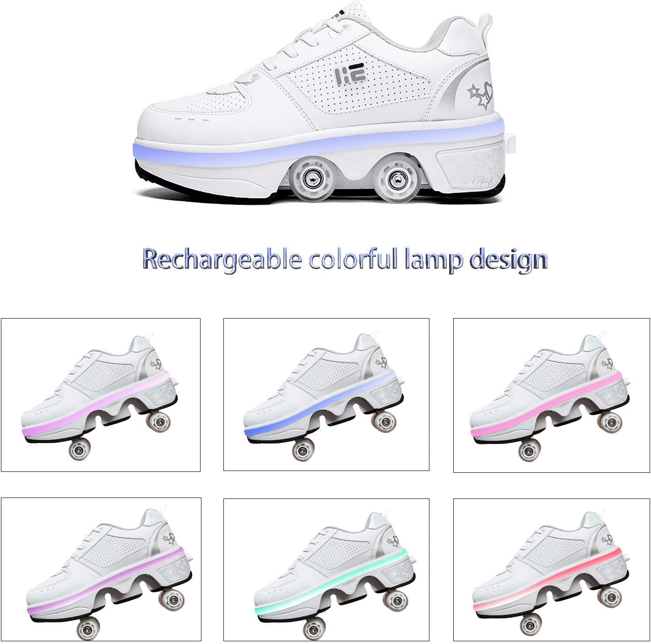The image size is (651, 644).
Task: Select the pink-lit shoe thumbnail in top row
Action: [x=551, y=395]
